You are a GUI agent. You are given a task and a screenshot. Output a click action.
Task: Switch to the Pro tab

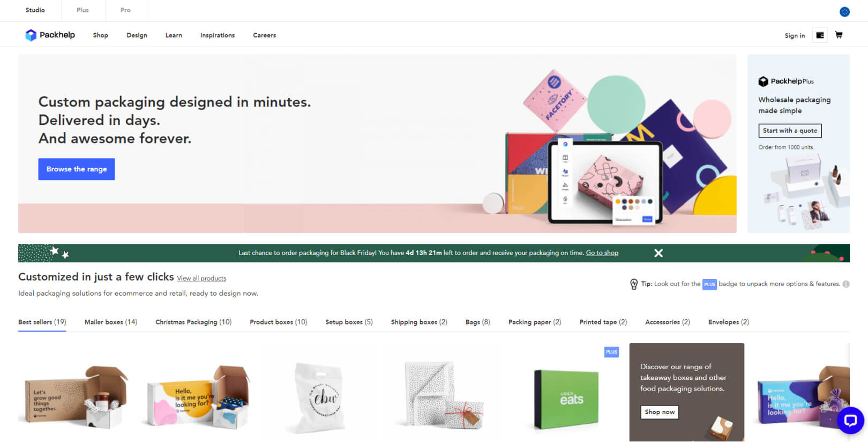[125, 10]
